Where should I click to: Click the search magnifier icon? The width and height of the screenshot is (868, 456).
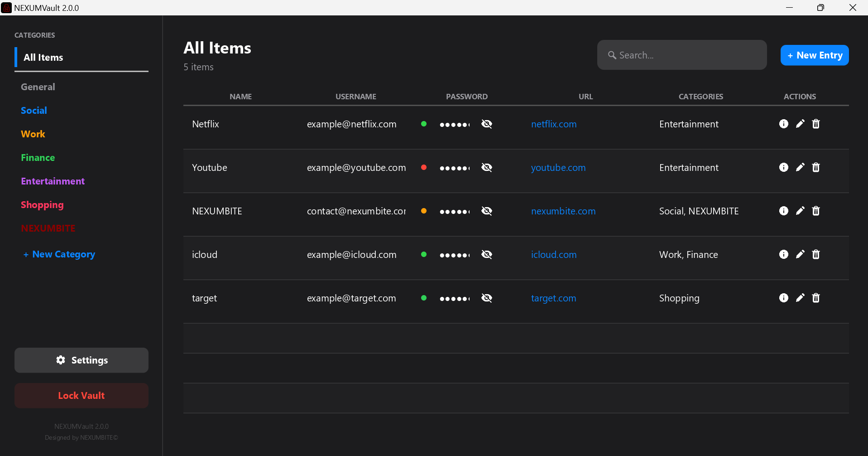[612, 55]
